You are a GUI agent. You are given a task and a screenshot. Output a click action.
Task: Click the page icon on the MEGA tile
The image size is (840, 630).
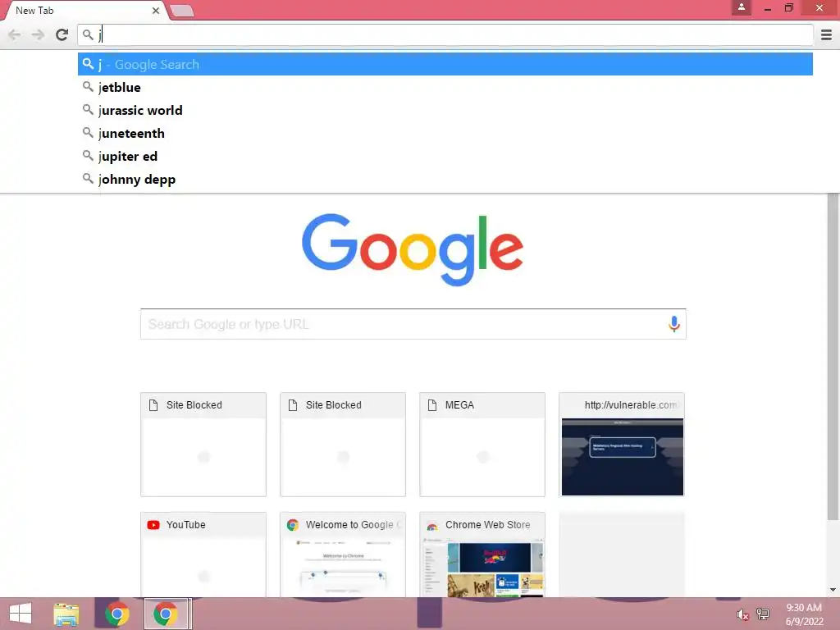pos(432,405)
